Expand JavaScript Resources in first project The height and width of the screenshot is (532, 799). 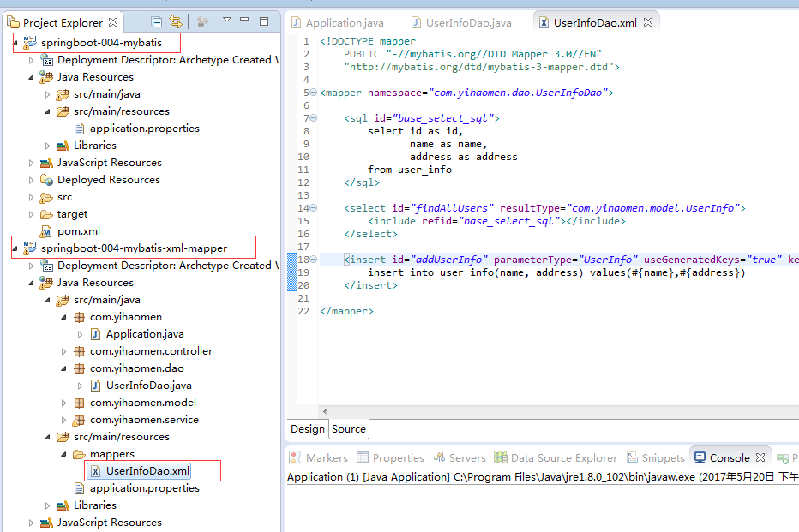pos(31,163)
